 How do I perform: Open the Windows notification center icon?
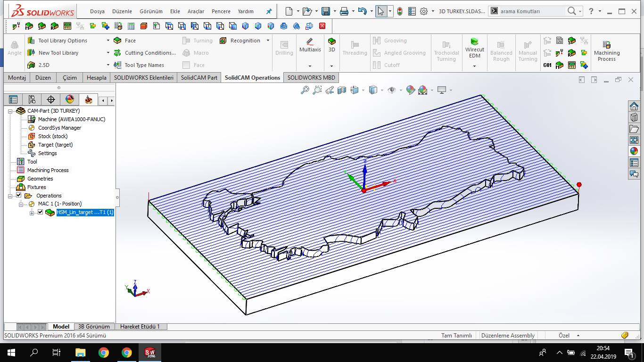click(x=628, y=352)
